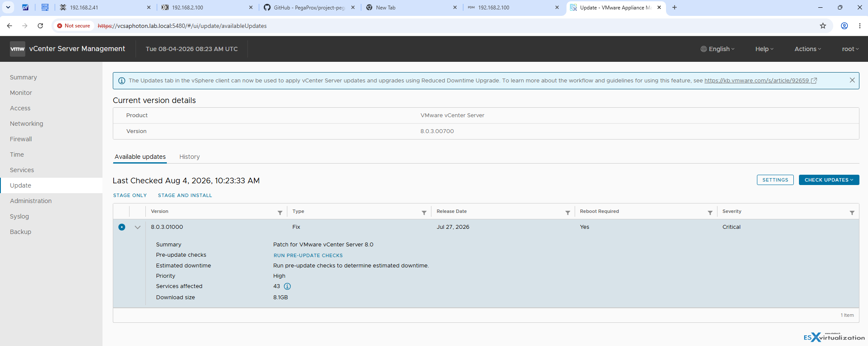The image size is (868, 346).
Task: Open the Actions dropdown menu
Action: point(808,49)
